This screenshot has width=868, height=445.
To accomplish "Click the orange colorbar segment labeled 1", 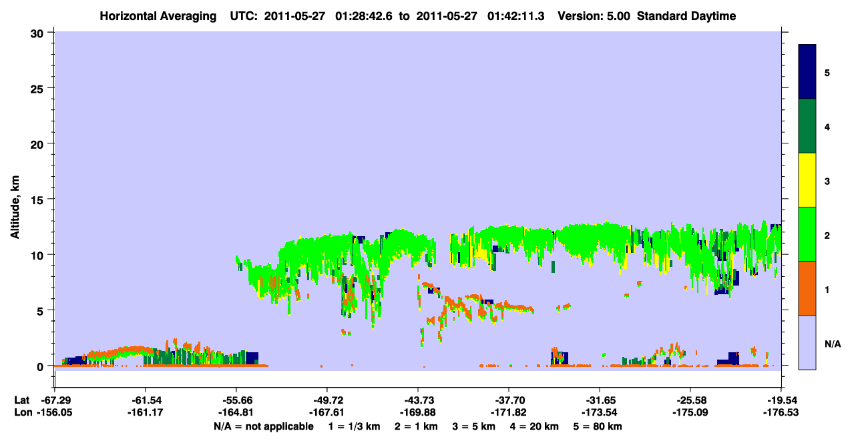I will pos(807,288).
